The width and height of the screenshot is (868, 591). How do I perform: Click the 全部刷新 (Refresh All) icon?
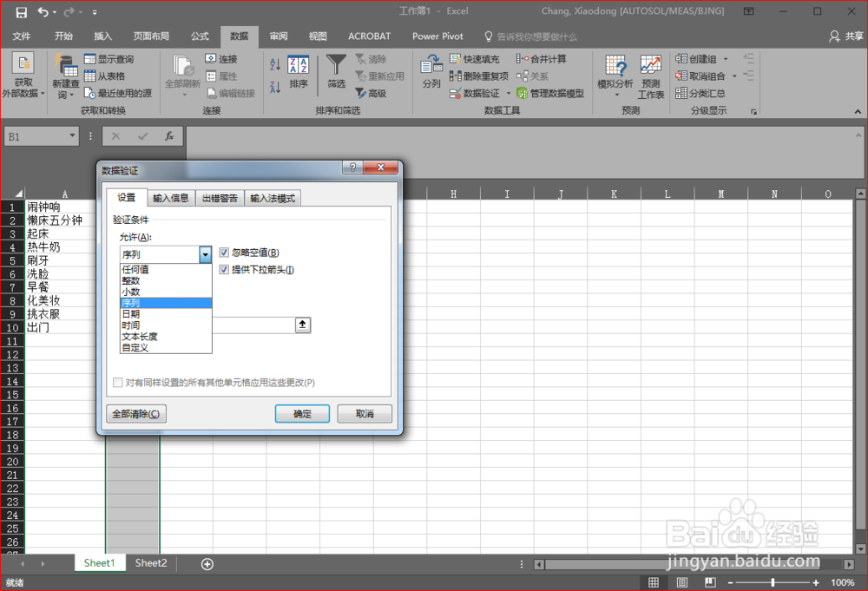click(x=183, y=76)
